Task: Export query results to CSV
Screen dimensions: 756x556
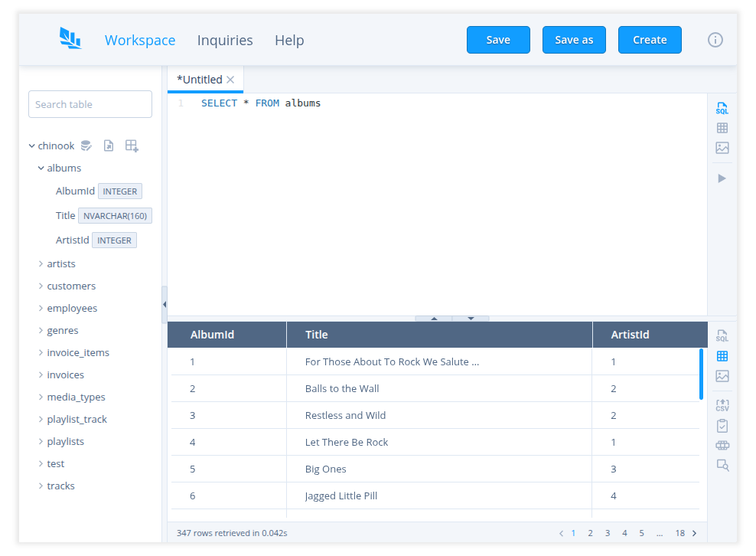Action: point(722,405)
